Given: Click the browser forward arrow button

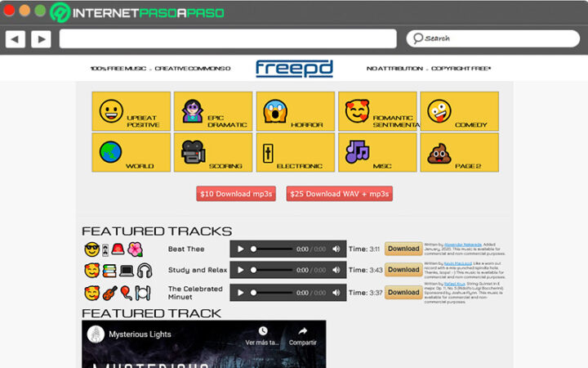Looking at the screenshot, I should 42,39.
